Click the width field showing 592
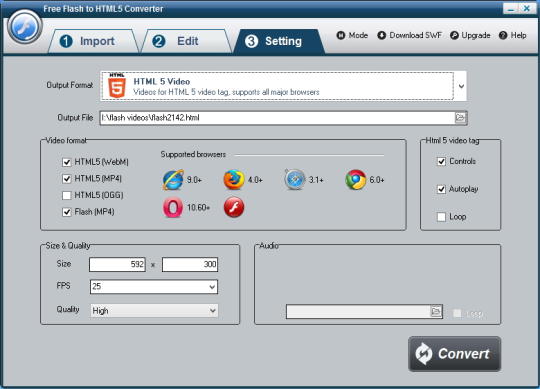Image resolution: width=540 pixels, height=389 pixels. tap(117, 264)
